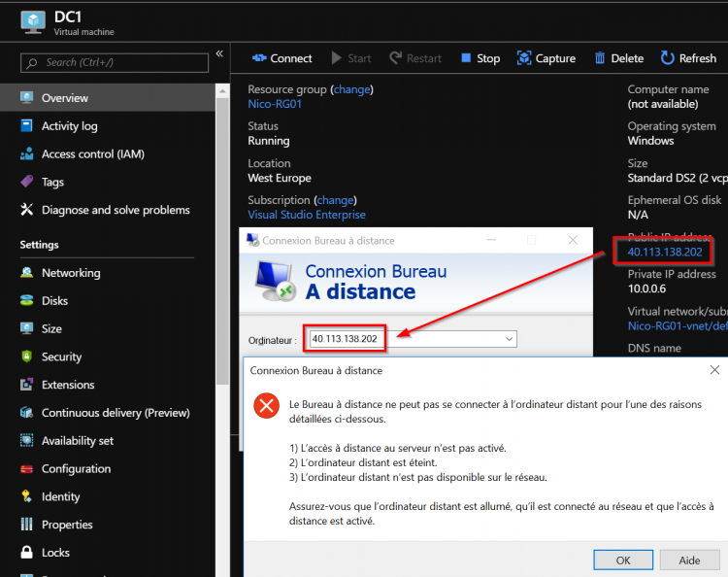The image size is (728, 577).
Task: Click the red Configuration icon
Action: (x=27, y=469)
